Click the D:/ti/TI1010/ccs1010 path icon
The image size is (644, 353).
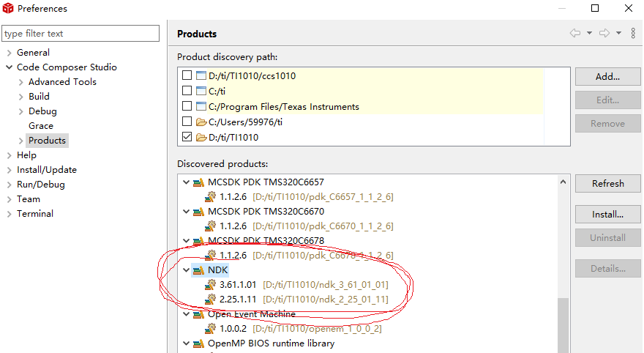pyautogui.click(x=201, y=75)
